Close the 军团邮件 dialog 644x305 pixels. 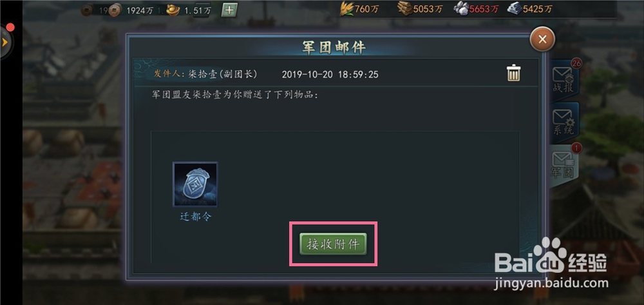point(542,39)
